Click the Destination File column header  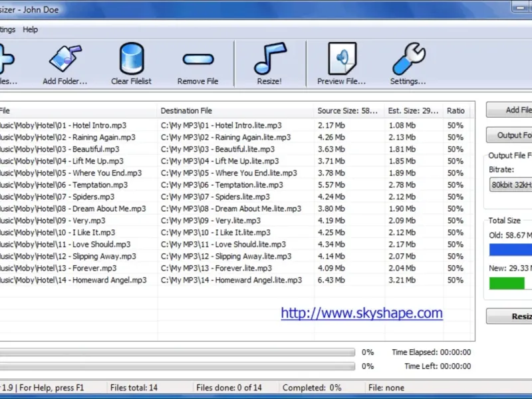coord(235,110)
